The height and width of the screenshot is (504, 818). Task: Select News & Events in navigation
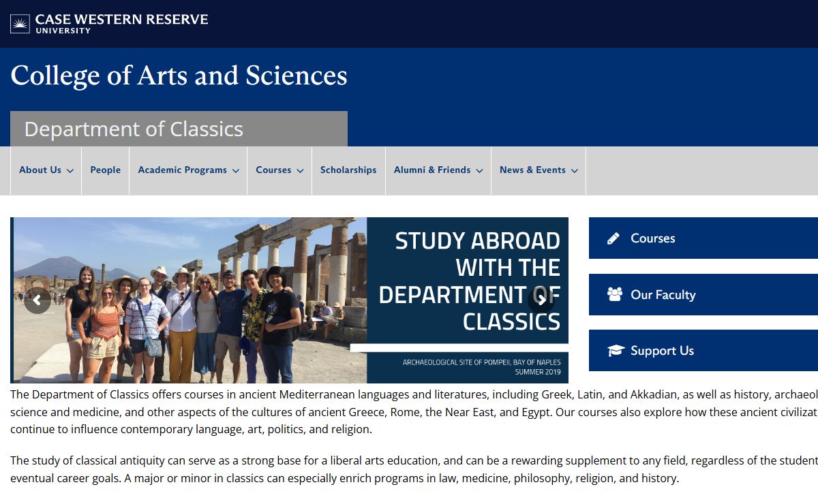(x=532, y=170)
